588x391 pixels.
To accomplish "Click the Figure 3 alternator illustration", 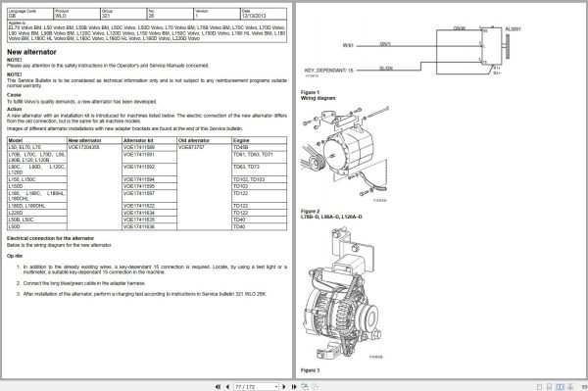I will click(x=343, y=293).
